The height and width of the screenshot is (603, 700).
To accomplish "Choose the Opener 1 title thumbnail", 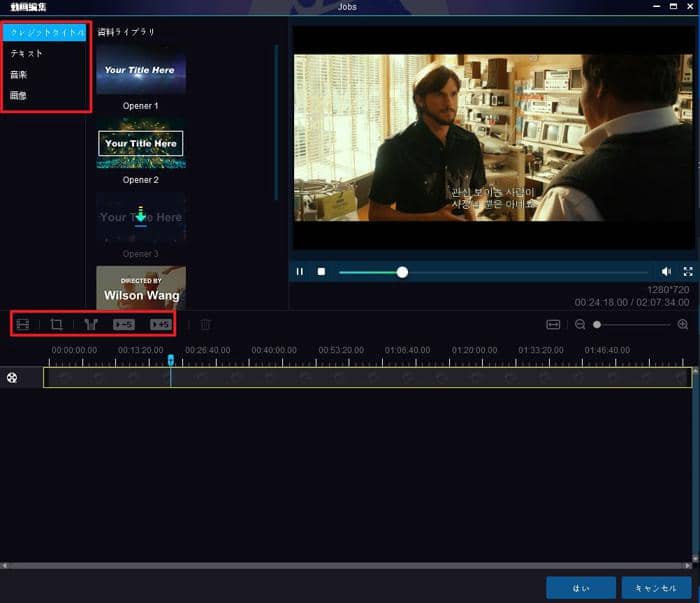I will click(141, 70).
